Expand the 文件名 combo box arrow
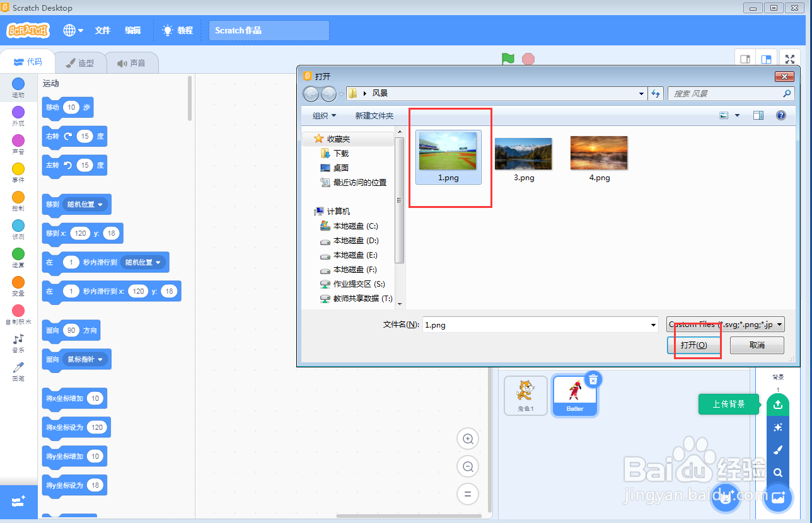 click(x=653, y=325)
